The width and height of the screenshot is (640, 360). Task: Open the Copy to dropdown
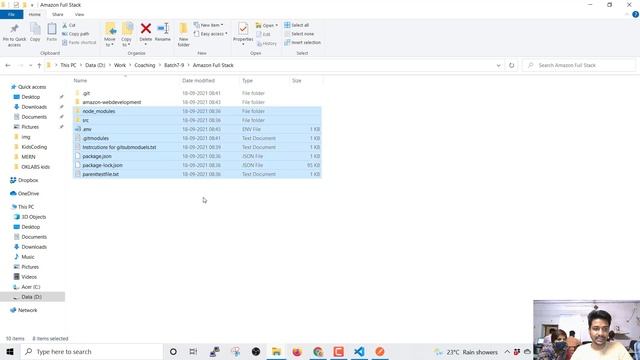point(127,34)
